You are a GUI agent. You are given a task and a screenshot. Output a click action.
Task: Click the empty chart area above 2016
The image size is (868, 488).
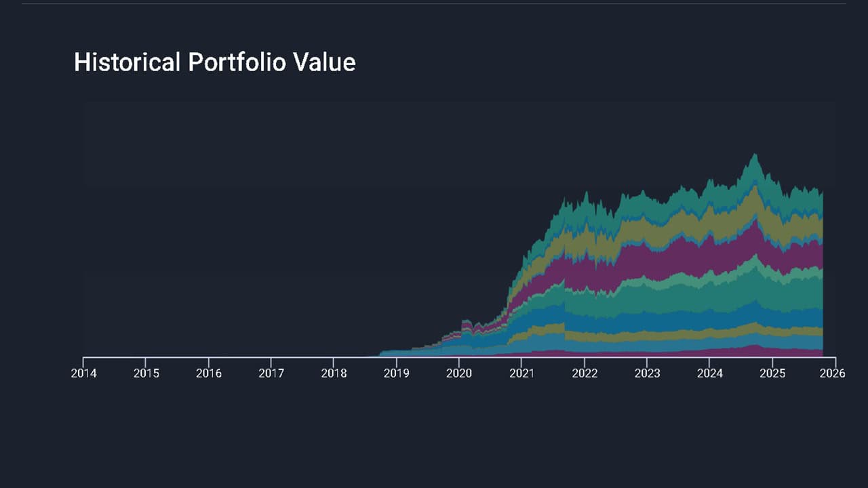coord(209,237)
